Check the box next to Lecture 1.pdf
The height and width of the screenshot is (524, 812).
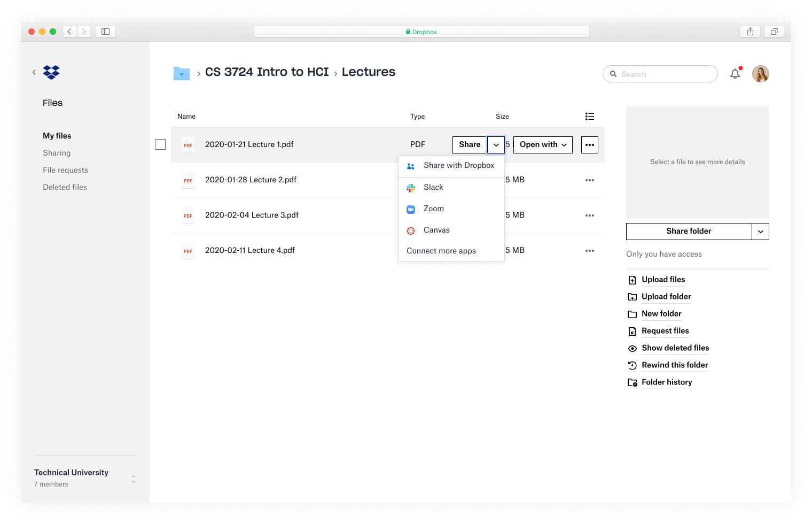point(160,144)
